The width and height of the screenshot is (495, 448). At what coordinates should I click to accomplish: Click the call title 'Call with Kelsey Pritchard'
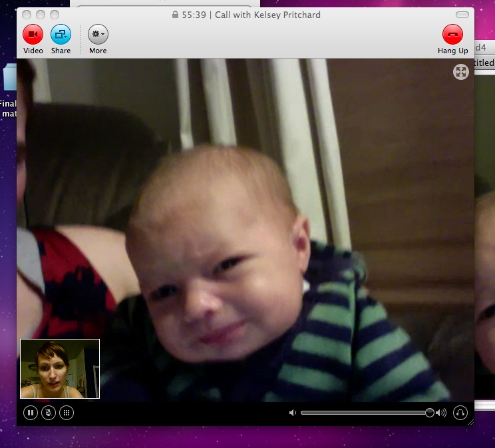click(267, 15)
